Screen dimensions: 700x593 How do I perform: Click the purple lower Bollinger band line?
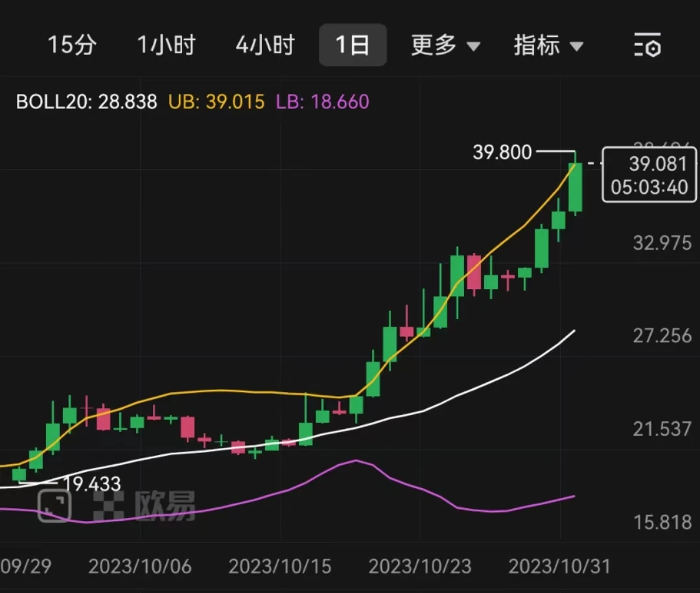click(x=356, y=462)
